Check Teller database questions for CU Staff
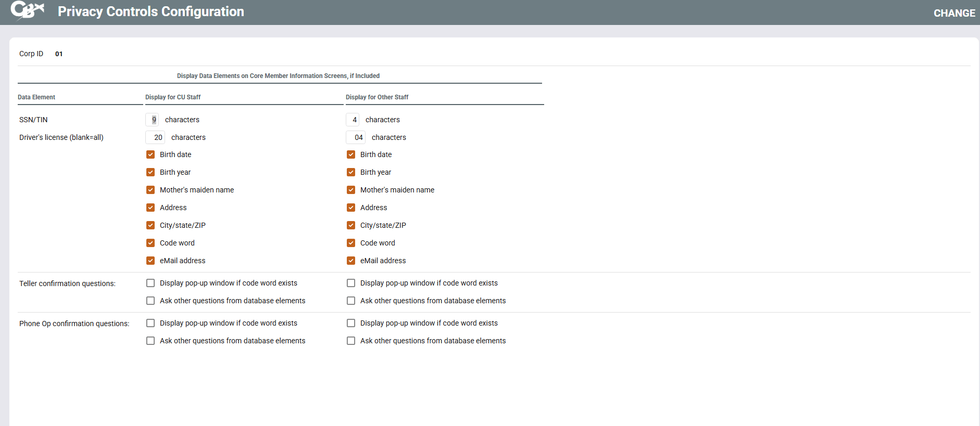 coord(150,301)
